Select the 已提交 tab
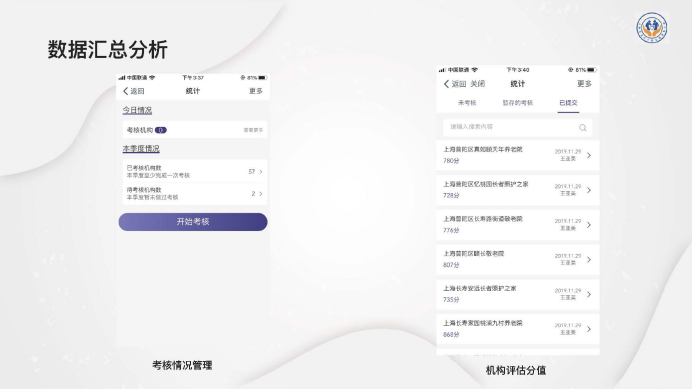Image resolution: width=693 pixels, height=390 pixels. click(x=568, y=103)
